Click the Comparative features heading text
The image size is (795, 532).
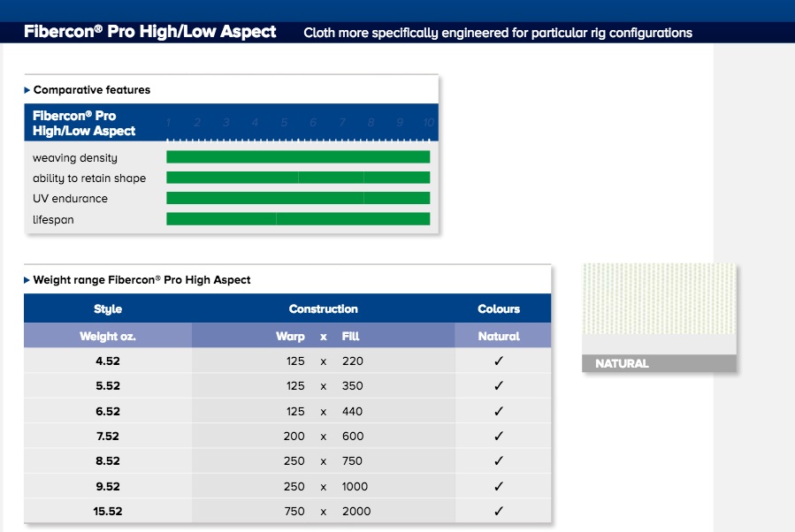click(x=92, y=90)
